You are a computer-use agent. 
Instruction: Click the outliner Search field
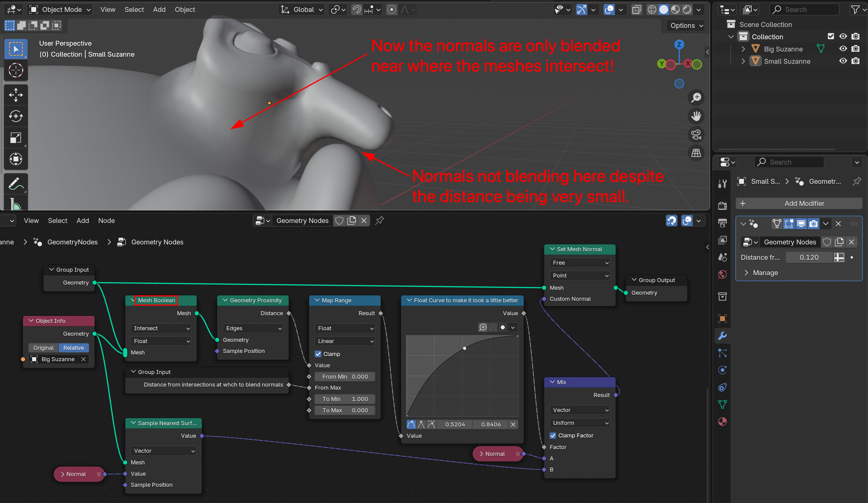[x=804, y=9]
